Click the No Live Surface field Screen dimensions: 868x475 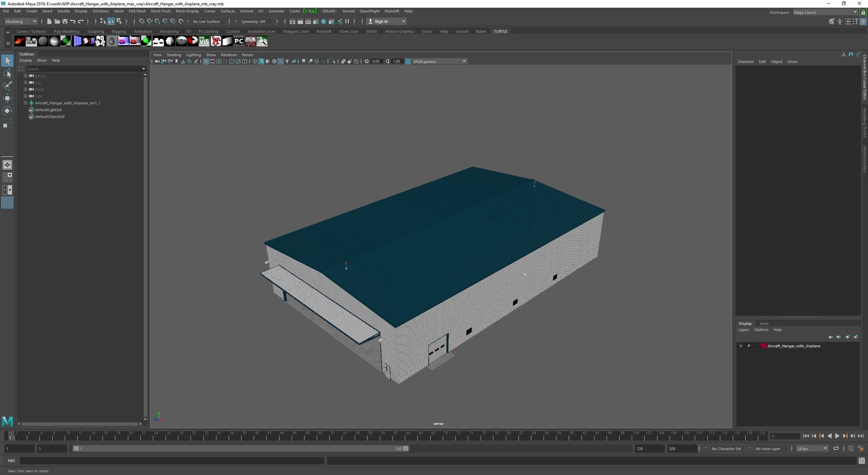(x=208, y=21)
